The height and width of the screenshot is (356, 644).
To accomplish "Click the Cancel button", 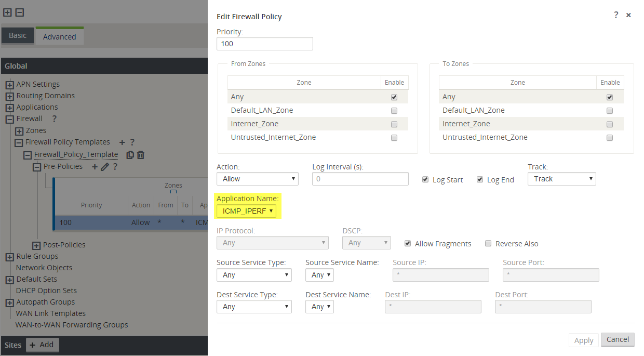I will coord(618,339).
